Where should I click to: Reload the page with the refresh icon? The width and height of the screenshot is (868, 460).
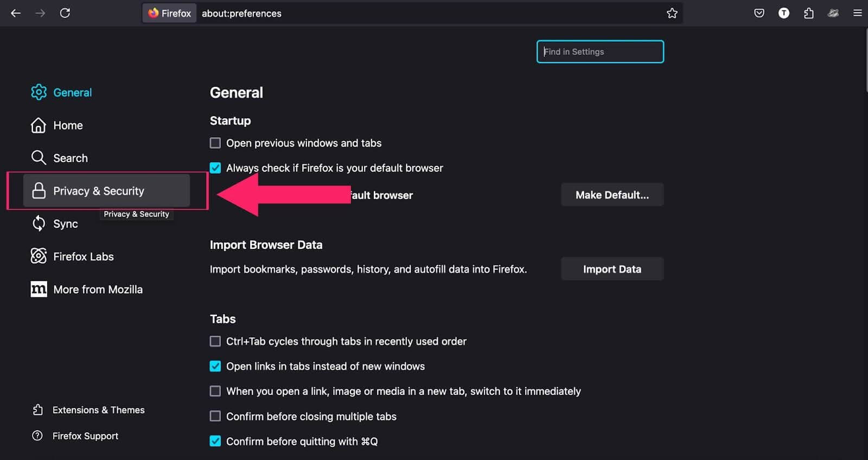pos(65,13)
